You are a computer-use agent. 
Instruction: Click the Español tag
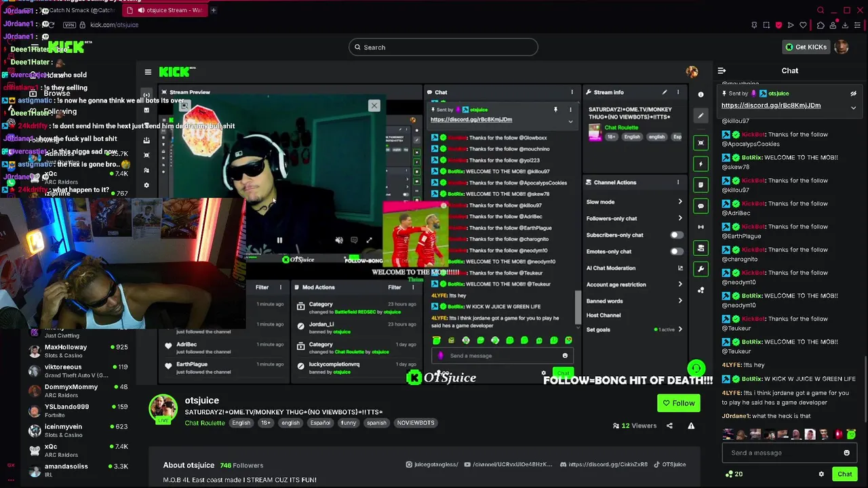(320, 423)
